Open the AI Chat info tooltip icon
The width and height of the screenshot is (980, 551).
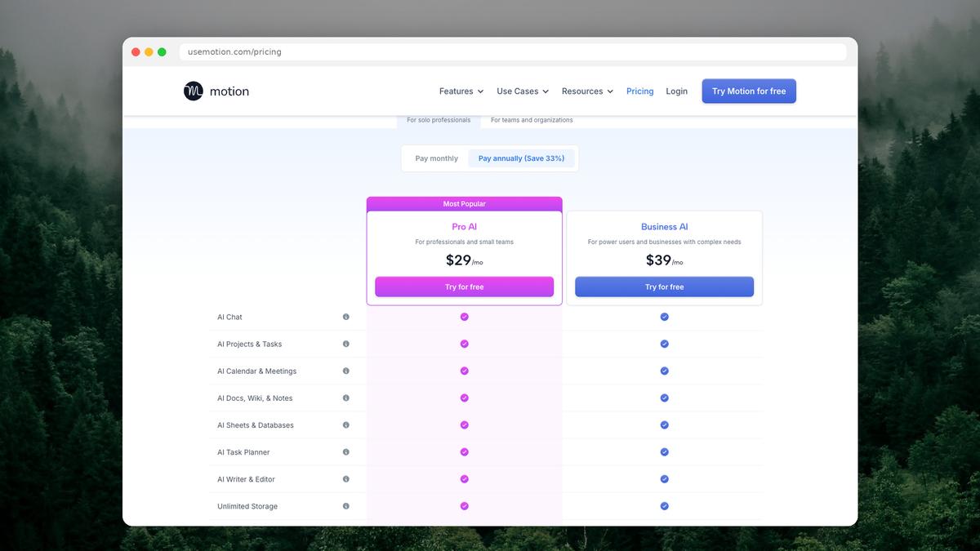click(x=345, y=317)
